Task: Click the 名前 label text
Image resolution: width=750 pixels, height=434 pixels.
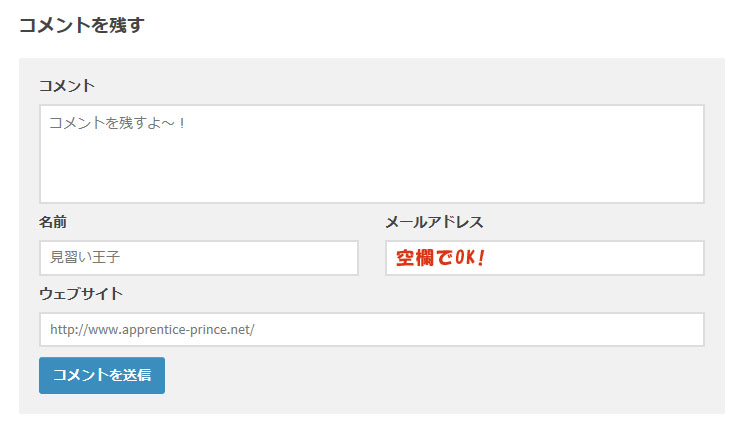Action: click(53, 222)
